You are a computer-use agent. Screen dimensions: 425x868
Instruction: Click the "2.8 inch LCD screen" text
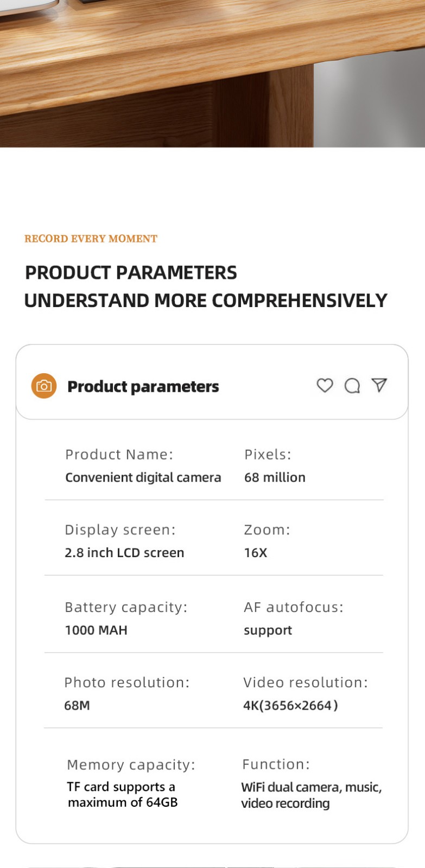point(124,553)
